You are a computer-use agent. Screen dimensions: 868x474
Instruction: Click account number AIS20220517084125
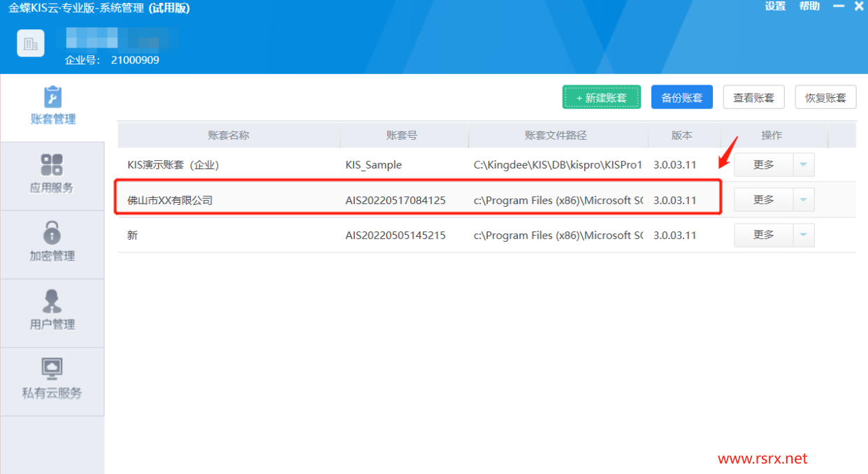click(x=396, y=201)
